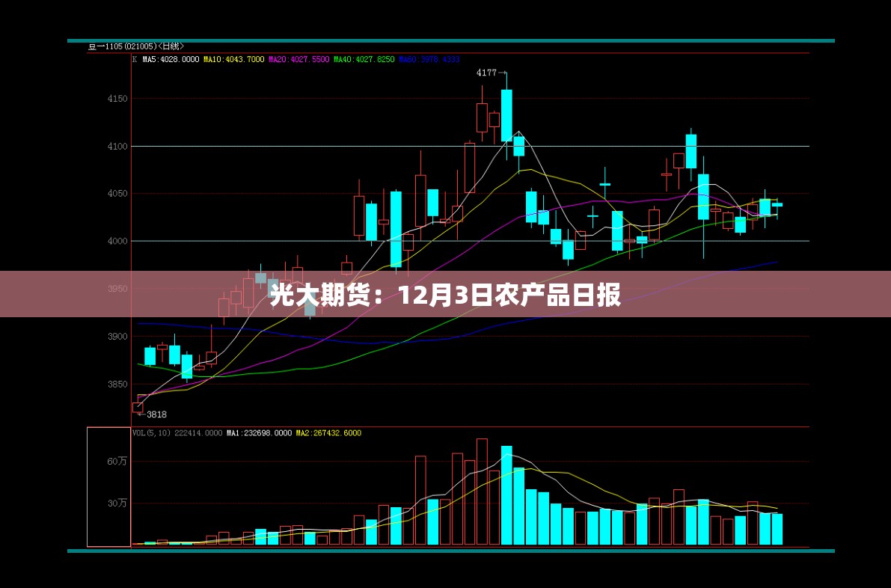The image size is (891, 588).
Task: Click the 4050 price axis label
Action: click(117, 194)
